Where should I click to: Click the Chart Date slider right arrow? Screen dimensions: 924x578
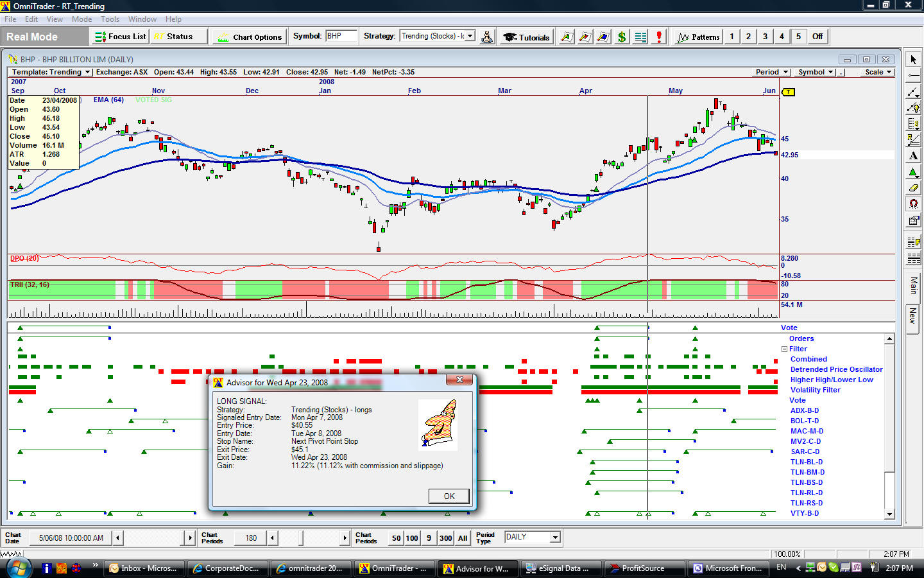tap(189, 538)
